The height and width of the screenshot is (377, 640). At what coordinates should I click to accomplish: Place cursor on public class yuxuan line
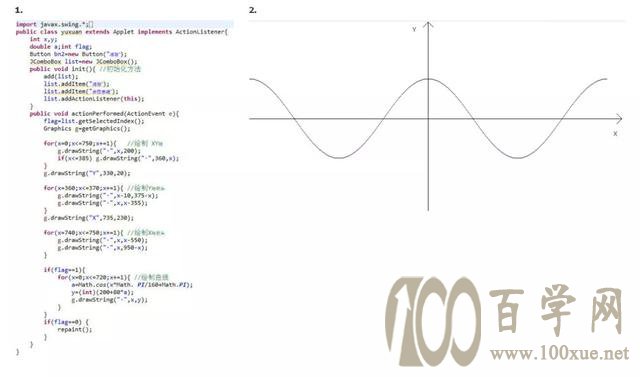coord(122,32)
